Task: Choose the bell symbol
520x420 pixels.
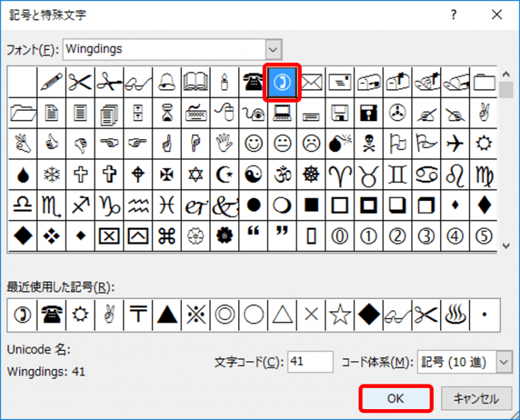Action: pos(167,81)
